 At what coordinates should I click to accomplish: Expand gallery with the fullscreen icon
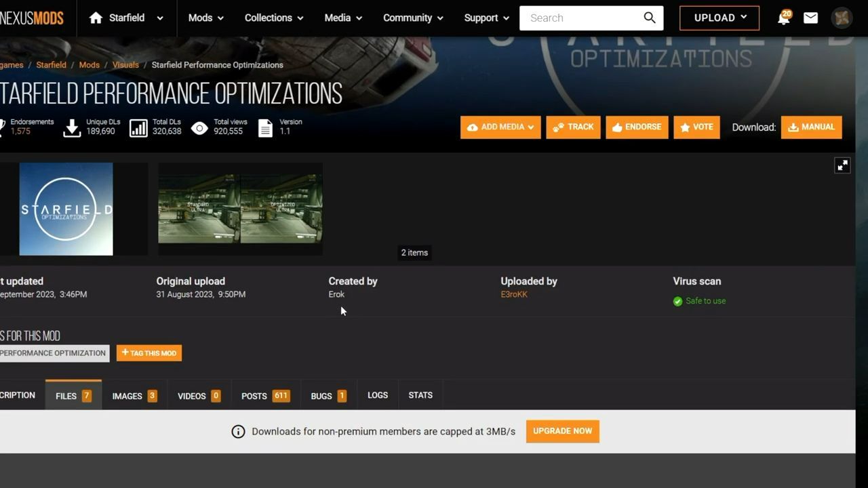(x=842, y=165)
